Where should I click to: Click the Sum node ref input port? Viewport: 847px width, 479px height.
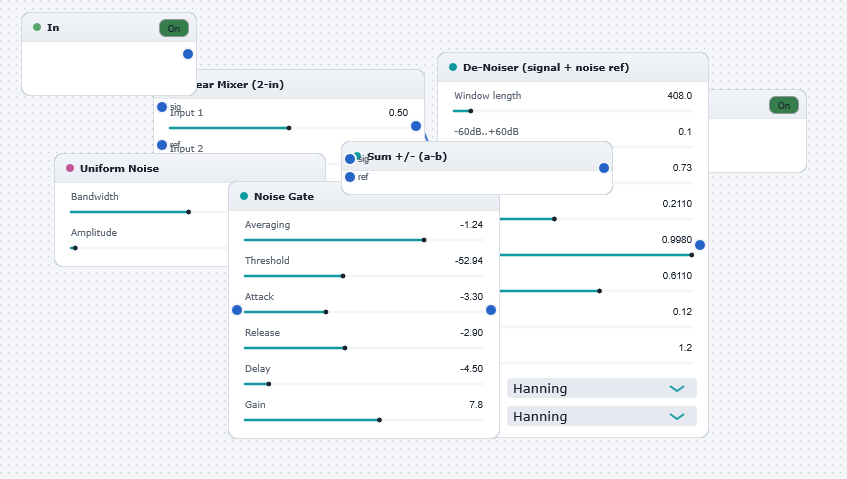tap(350, 177)
